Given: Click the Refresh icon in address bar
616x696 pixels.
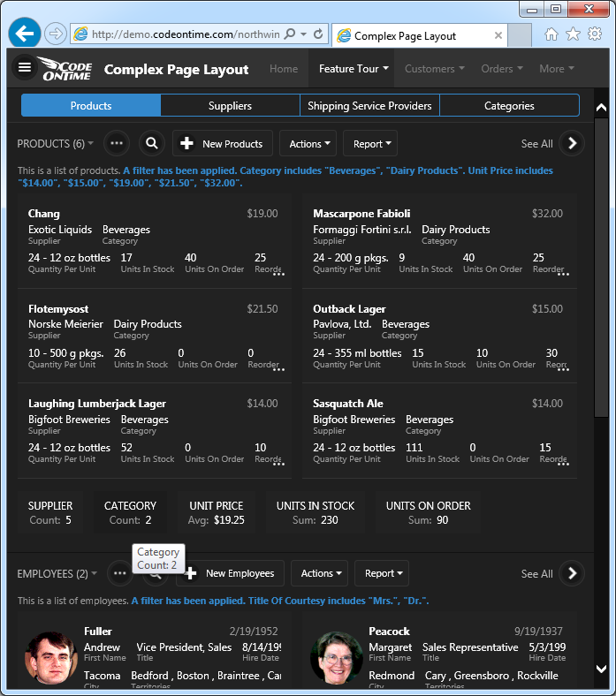Looking at the screenshot, I should coord(318,34).
